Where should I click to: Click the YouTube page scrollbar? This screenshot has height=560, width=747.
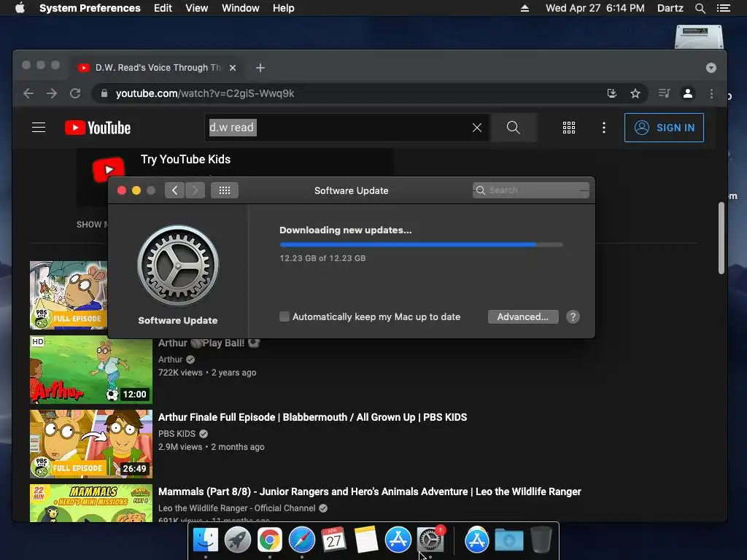(721, 238)
